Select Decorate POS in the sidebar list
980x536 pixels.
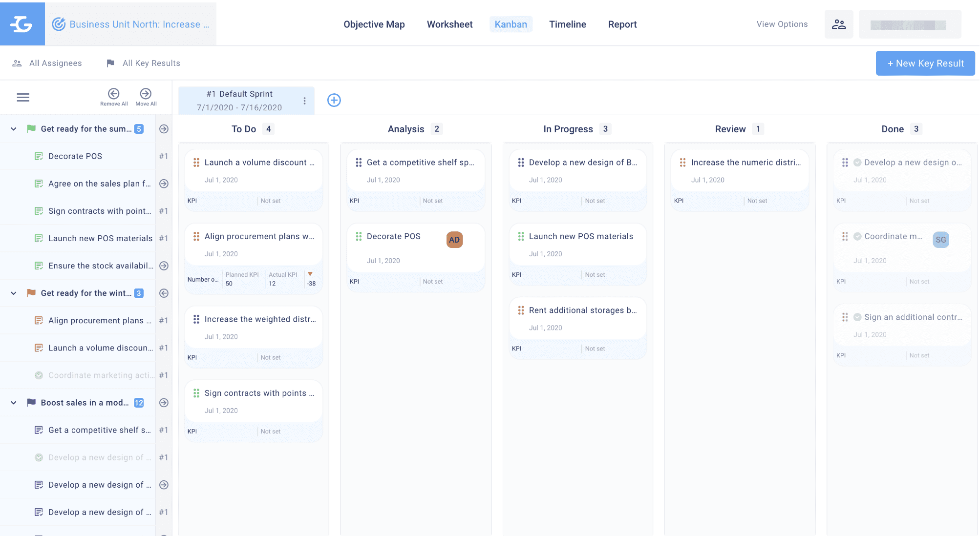click(75, 156)
